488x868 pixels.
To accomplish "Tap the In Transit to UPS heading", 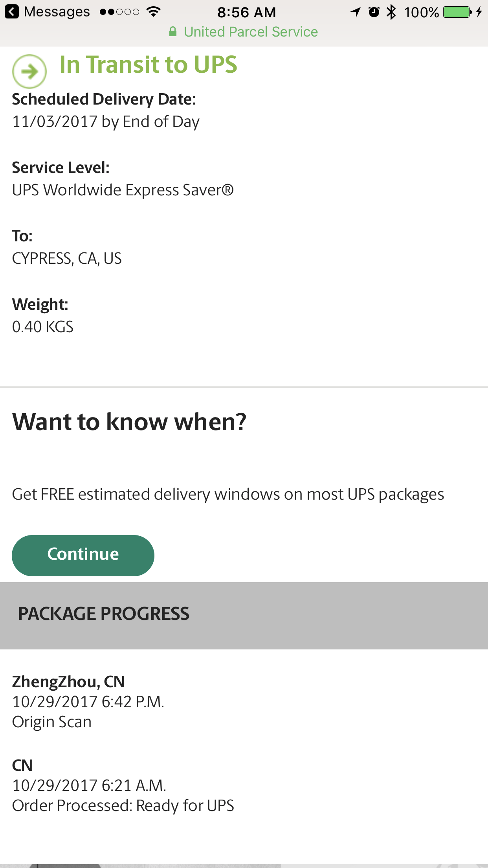I will pos(148,64).
